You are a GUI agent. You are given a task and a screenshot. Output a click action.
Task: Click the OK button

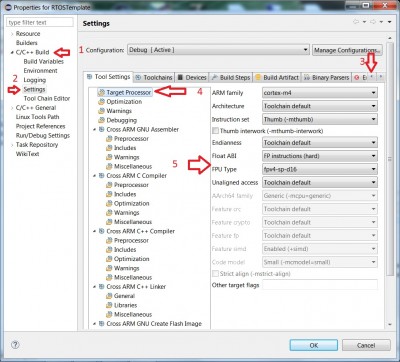pyautogui.click(x=314, y=345)
